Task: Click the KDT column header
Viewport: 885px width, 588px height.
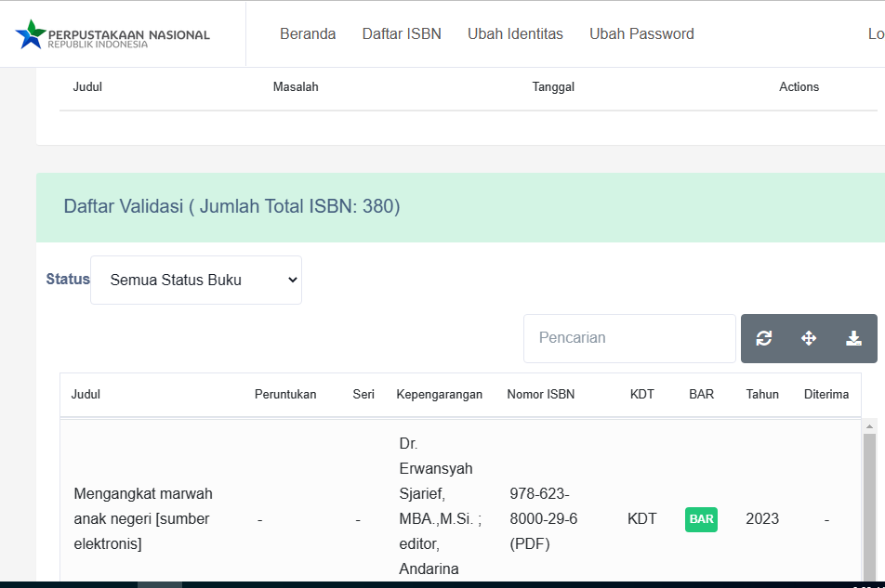Action: [641, 394]
